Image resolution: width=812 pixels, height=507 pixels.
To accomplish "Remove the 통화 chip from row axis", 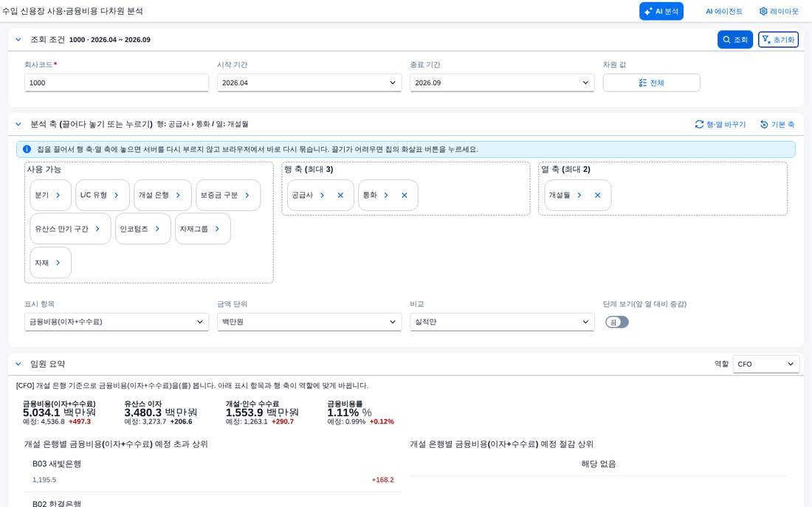I will click(x=405, y=196).
